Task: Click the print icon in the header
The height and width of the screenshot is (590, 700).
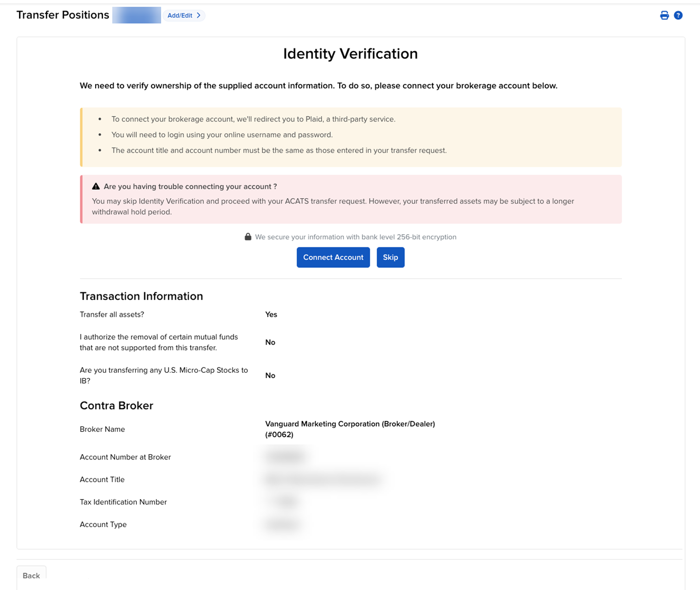Action: click(x=664, y=15)
